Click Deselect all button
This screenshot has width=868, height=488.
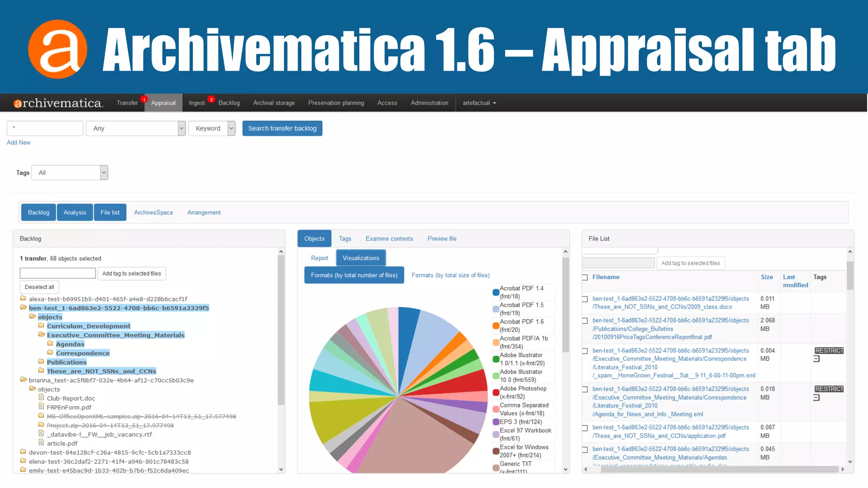pos(39,287)
